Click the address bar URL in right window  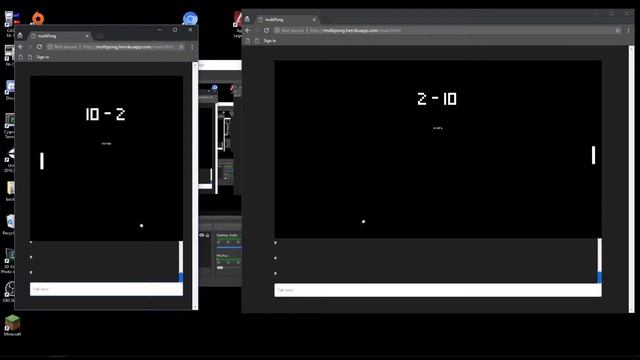tap(355, 31)
